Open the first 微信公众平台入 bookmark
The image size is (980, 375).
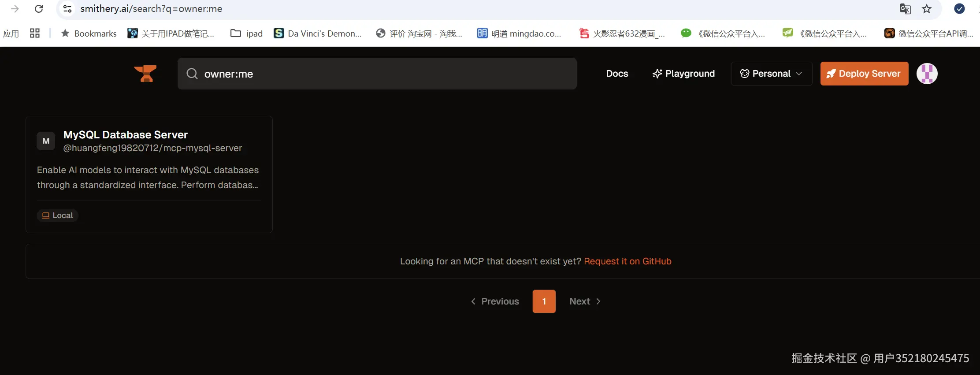(x=723, y=33)
